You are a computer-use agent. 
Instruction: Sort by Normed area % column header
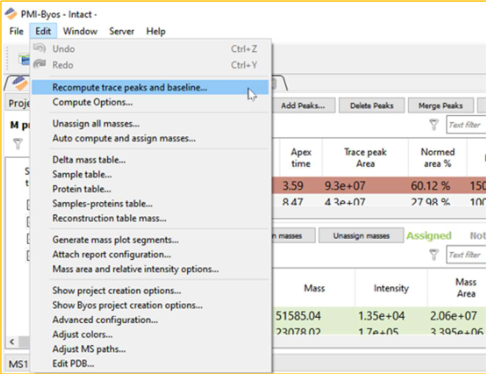[x=438, y=158]
